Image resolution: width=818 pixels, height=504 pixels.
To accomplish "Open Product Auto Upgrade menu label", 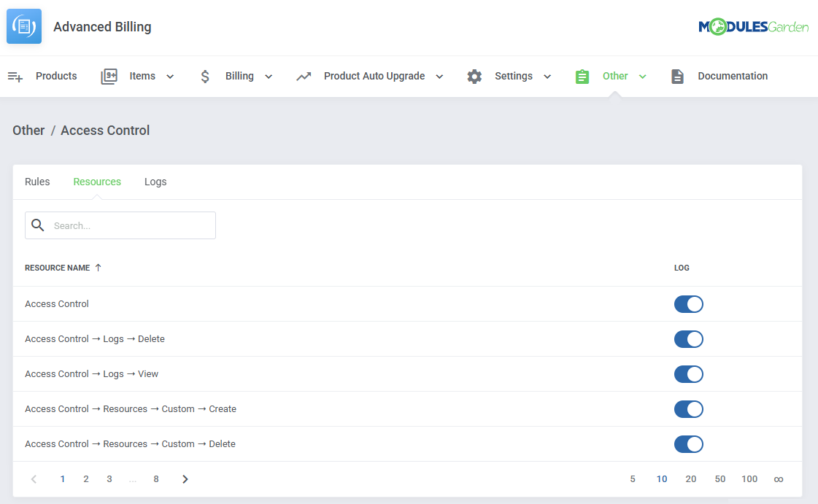I will click(x=374, y=76).
